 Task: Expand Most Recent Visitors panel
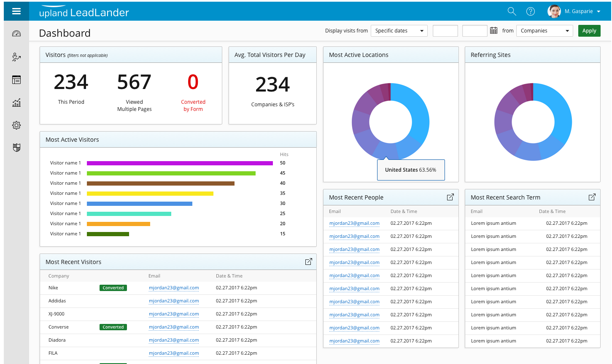308,262
